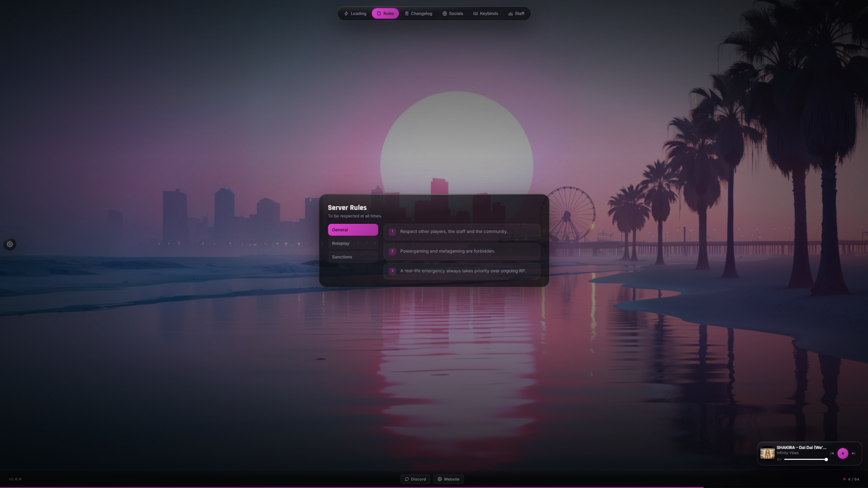Adjust the music volume slider
The width and height of the screenshot is (868, 488).
806,459
